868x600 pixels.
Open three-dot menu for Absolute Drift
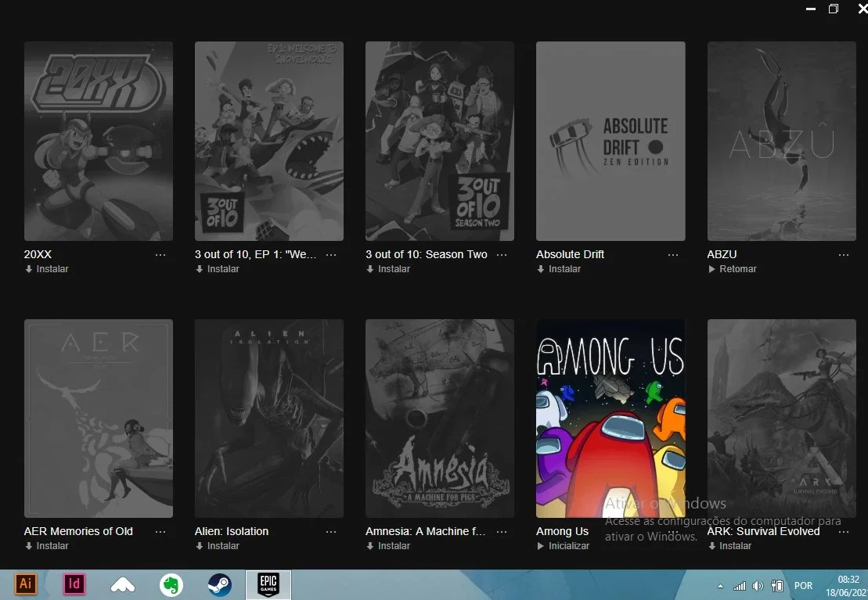[673, 254]
